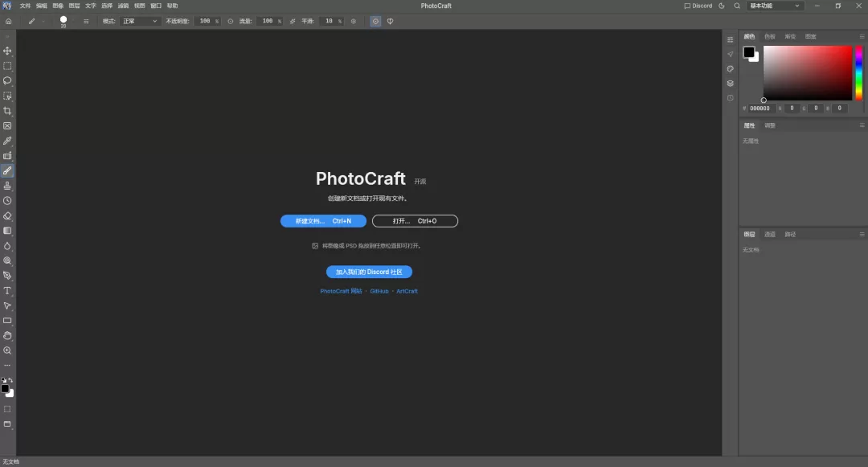Swap foreground and background colors in toolbar
The width and height of the screenshot is (868, 467).
pos(10,380)
